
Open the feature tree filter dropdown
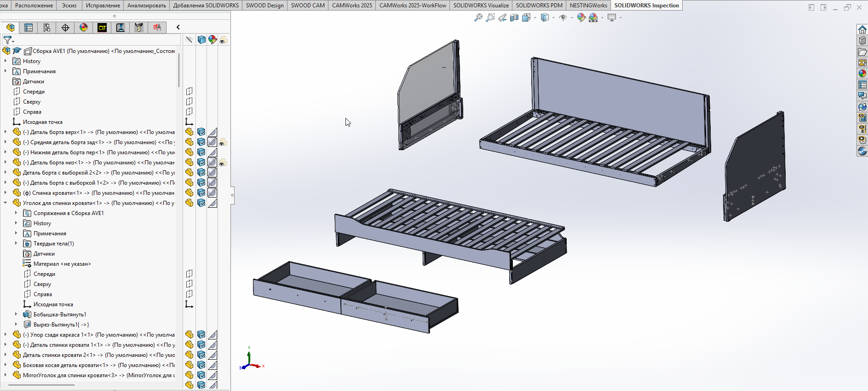tap(9, 41)
